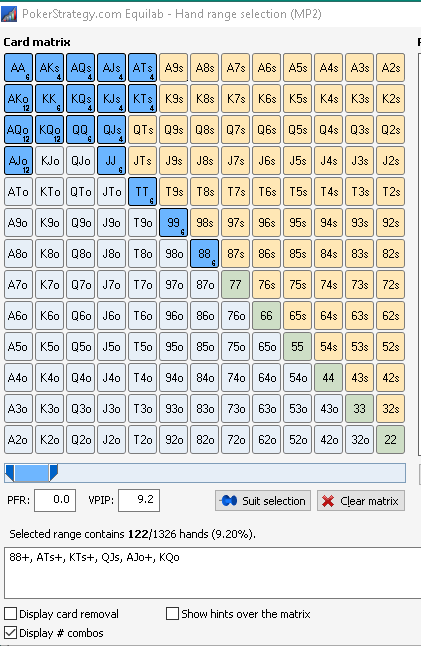Select the 22 pair cell
Screen dimensions: 421x646
391,440
